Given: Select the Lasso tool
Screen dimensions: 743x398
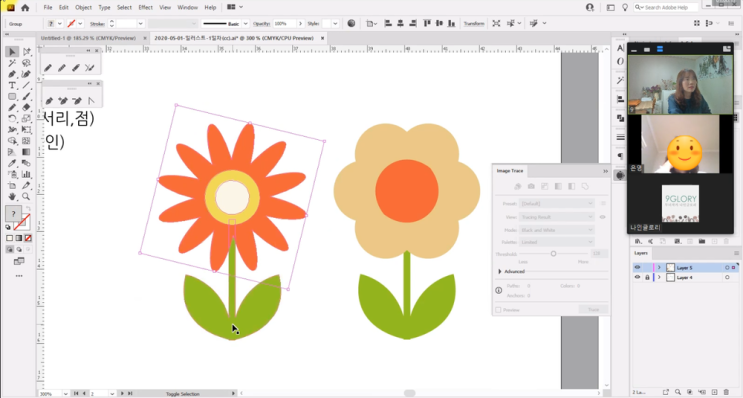Looking at the screenshot, I should (x=27, y=63).
